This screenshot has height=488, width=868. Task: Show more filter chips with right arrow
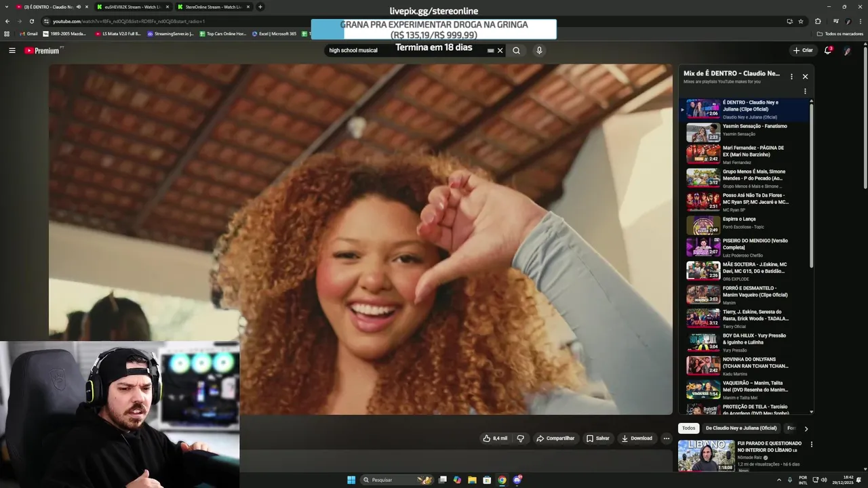click(806, 428)
